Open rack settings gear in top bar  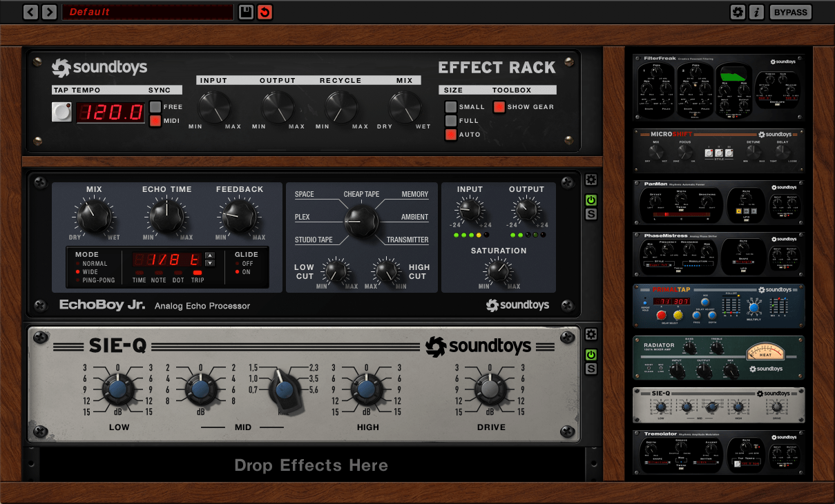coord(738,12)
